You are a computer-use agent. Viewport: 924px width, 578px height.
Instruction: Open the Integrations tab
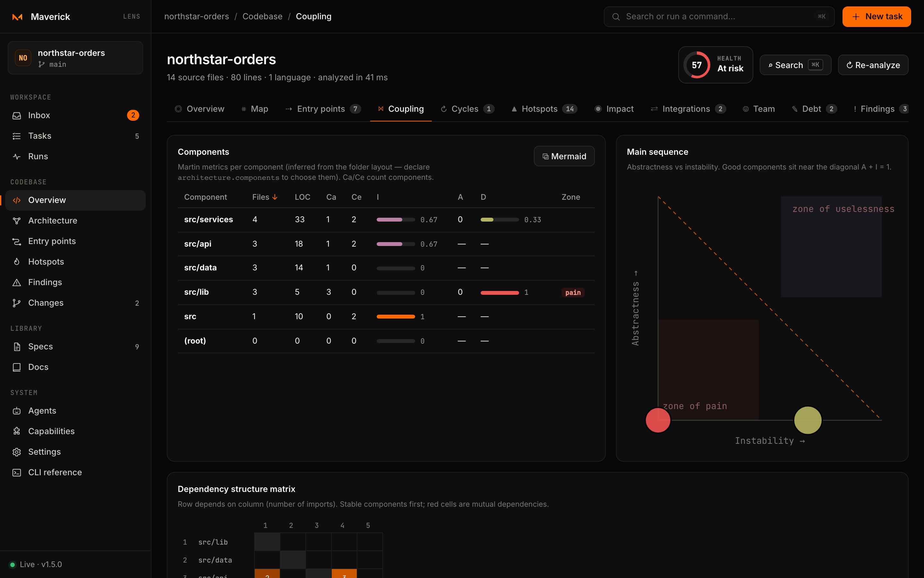688,109
